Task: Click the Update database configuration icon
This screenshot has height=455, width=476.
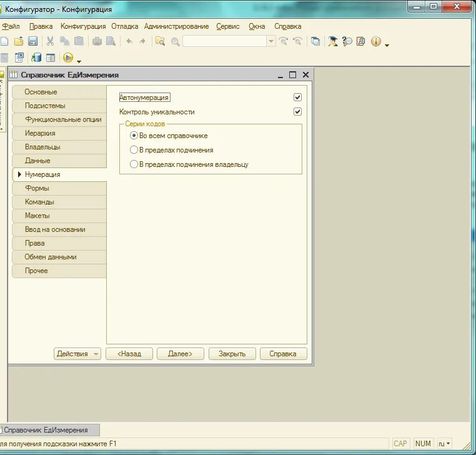Action: pos(36,57)
